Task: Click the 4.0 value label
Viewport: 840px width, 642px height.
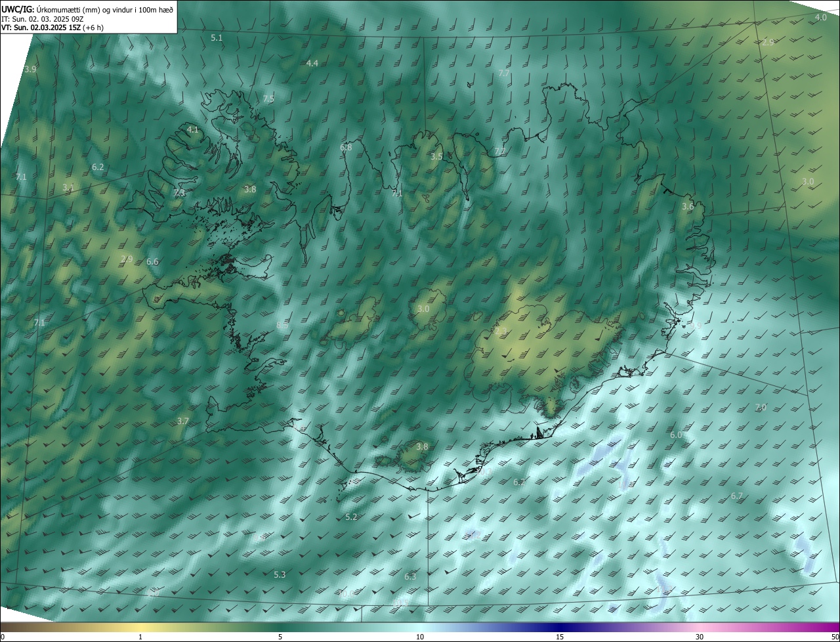Action: click(x=821, y=17)
